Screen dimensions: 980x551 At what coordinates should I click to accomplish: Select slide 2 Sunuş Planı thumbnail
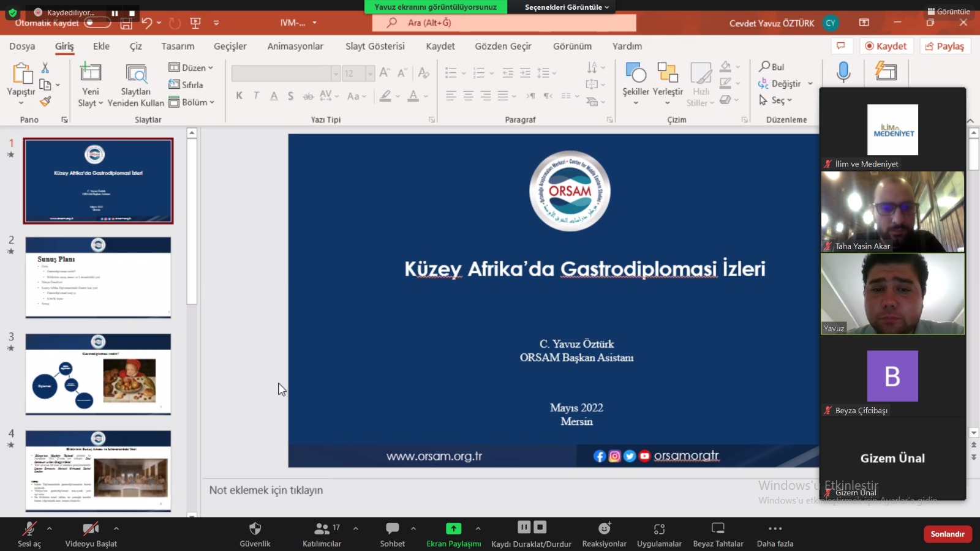coord(98,277)
